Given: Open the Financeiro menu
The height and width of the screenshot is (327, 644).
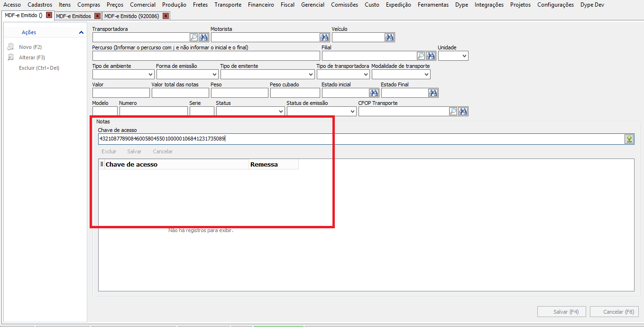Looking at the screenshot, I should [x=261, y=5].
